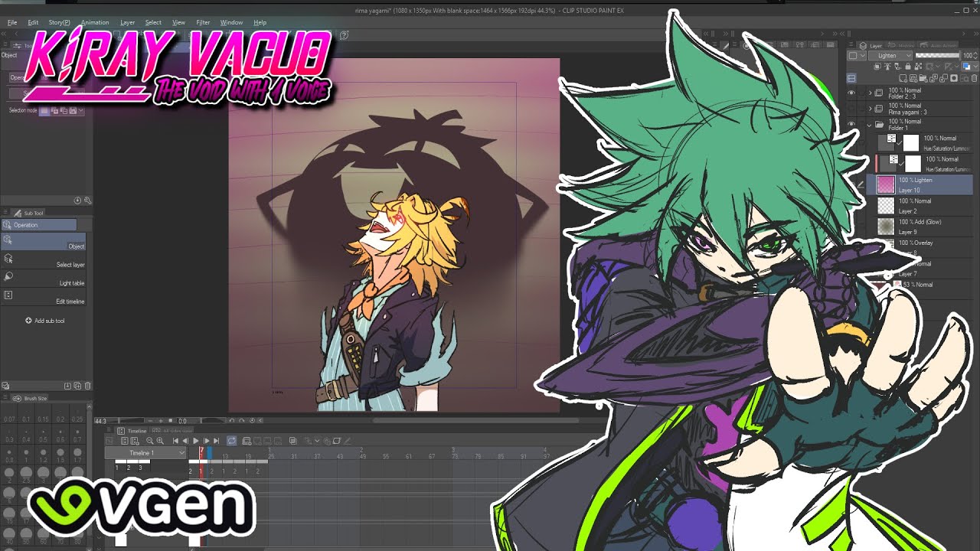The height and width of the screenshot is (551, 980).
Task: Toggle loop playback in timeline
Action: [232, 441]
